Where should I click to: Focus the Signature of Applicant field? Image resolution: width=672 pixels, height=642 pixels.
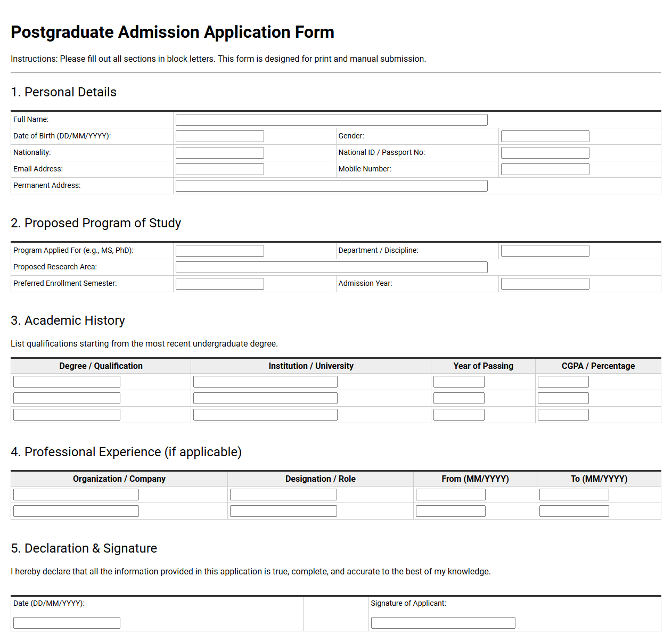(443, 623)
